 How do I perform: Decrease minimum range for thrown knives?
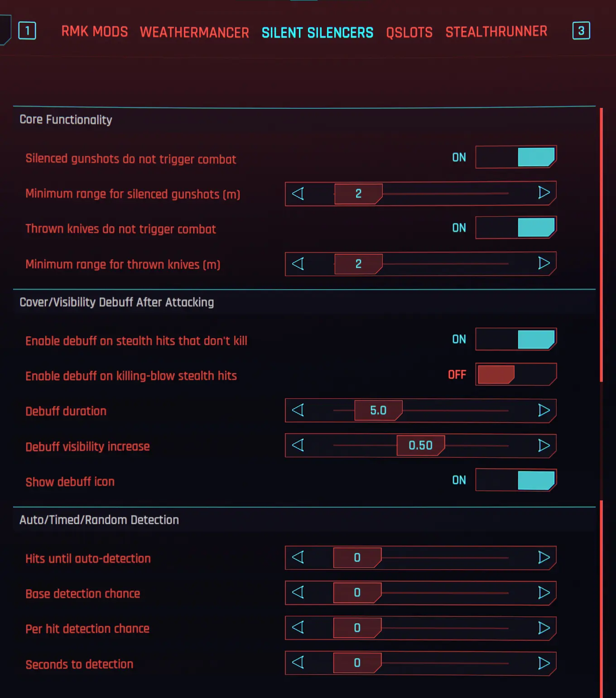pyautogui.click(x=298, y=264)
